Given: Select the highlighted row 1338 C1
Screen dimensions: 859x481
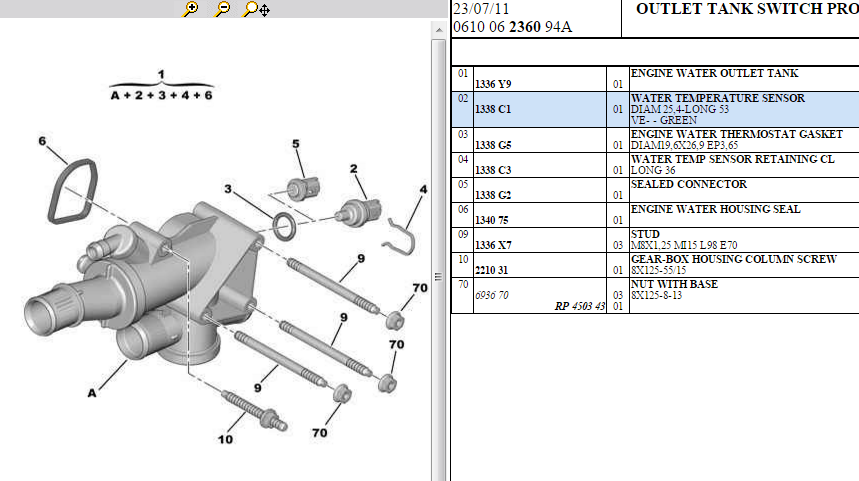Looking at the screenshot, I should [655, 110].
